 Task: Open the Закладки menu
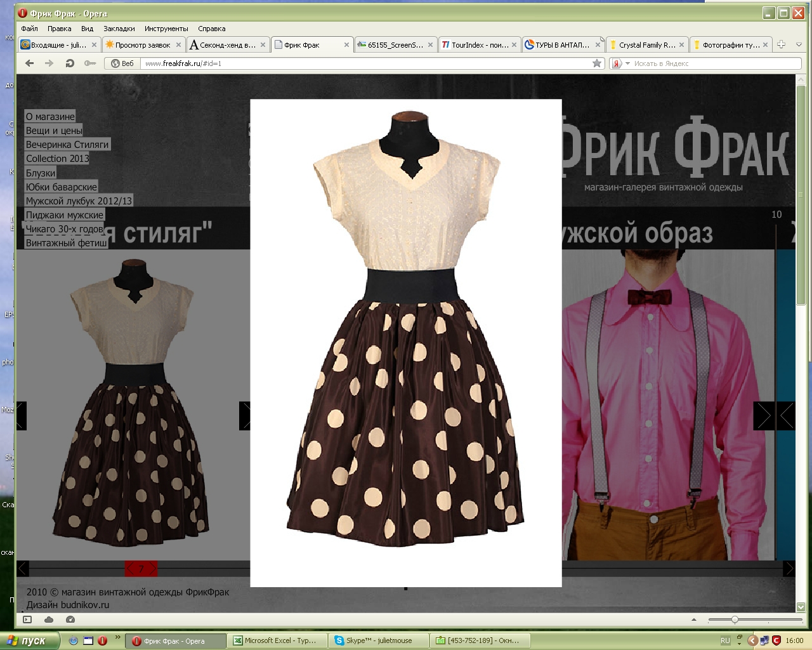119,29
